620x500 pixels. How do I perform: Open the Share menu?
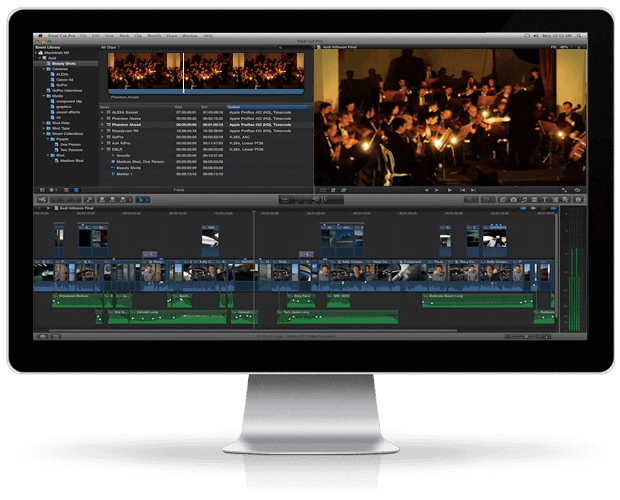[x=172, y=36]
